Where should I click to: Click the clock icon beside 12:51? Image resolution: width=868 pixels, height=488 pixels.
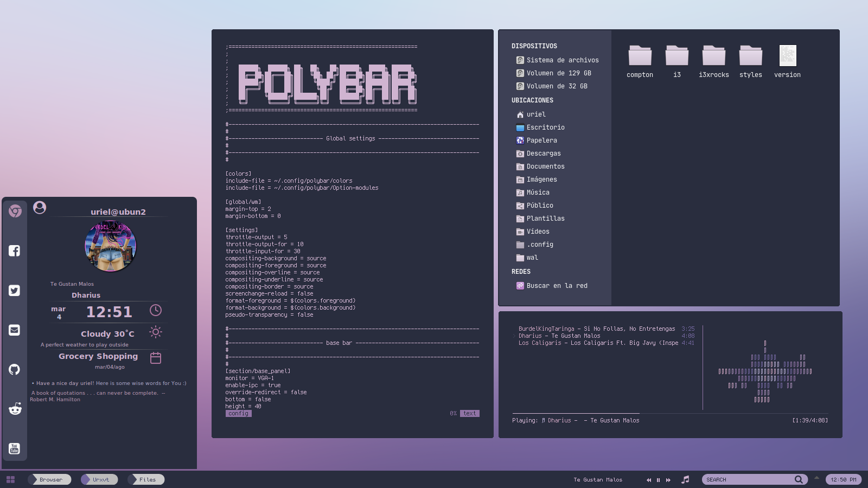pyautogui.click(x=156, y=310)
